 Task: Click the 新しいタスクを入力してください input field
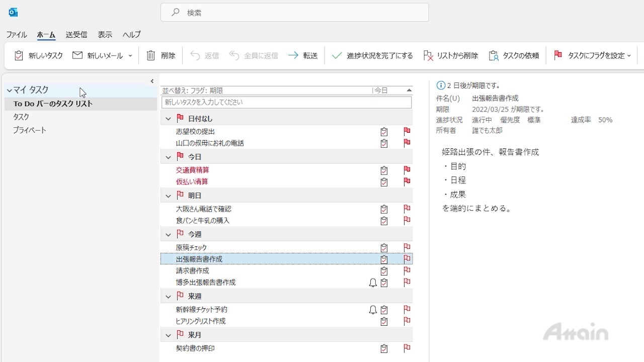pyautogui.click(x=286, y=103)
